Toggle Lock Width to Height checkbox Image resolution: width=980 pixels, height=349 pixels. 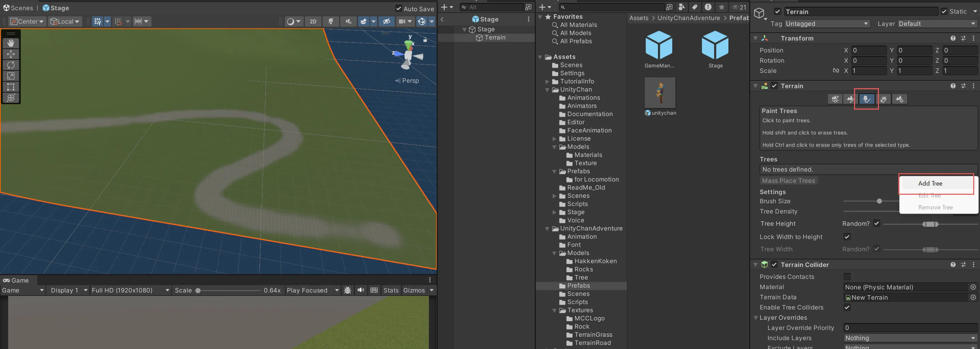point(847,237)
